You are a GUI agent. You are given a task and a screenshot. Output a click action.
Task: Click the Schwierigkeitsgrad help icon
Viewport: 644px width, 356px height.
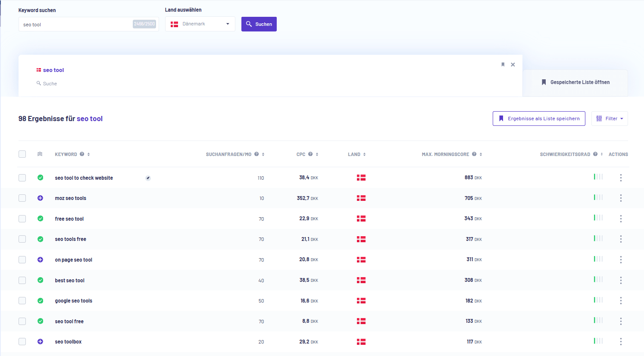[595, 154]
